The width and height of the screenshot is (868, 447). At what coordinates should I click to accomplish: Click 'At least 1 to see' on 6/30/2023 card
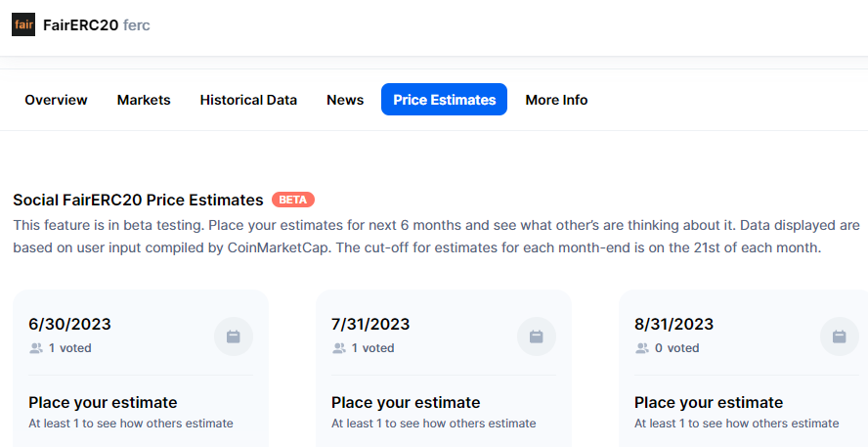pyautogui.click(x=131, y=424)
